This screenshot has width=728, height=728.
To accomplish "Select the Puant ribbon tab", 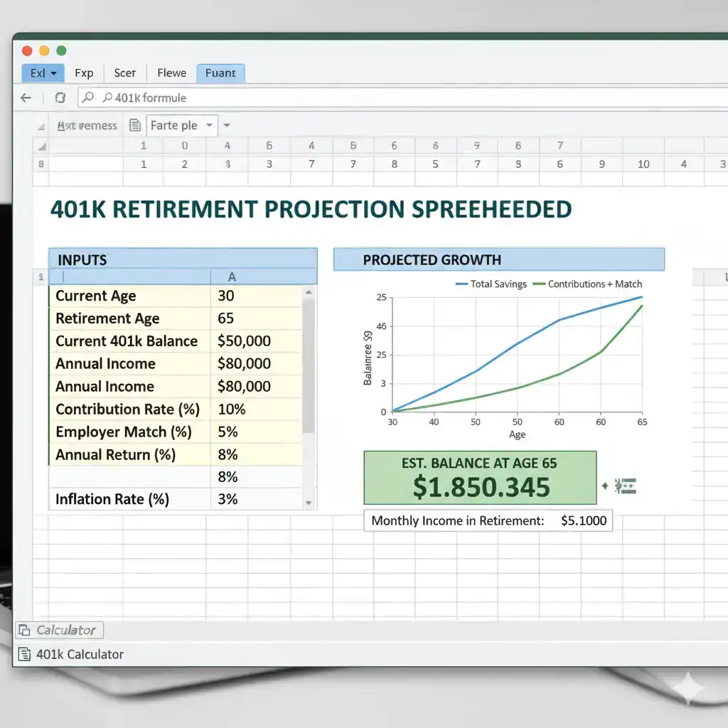I will click(x=220, y=73).
